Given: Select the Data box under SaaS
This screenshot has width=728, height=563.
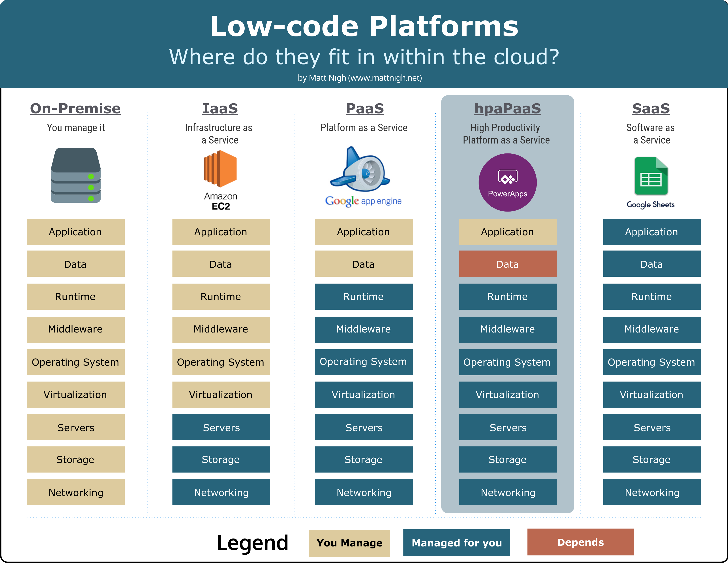Looking at the screenshot, I should coord(652,264).
